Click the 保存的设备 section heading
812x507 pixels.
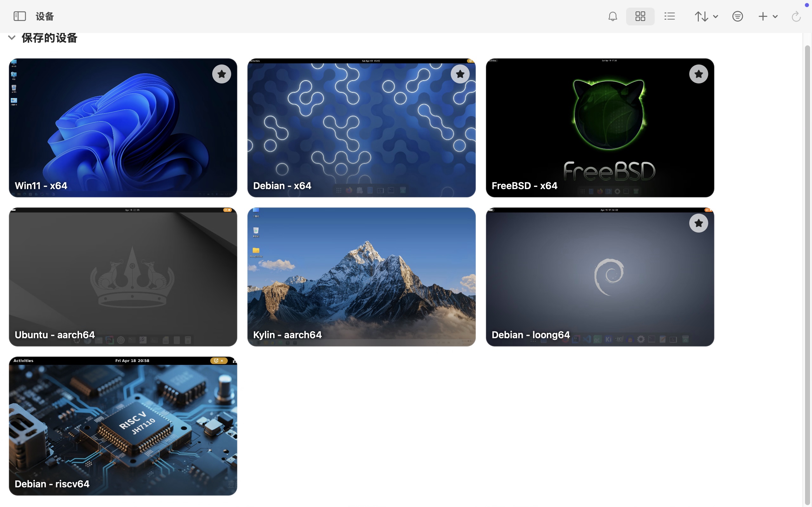(49, 37)
